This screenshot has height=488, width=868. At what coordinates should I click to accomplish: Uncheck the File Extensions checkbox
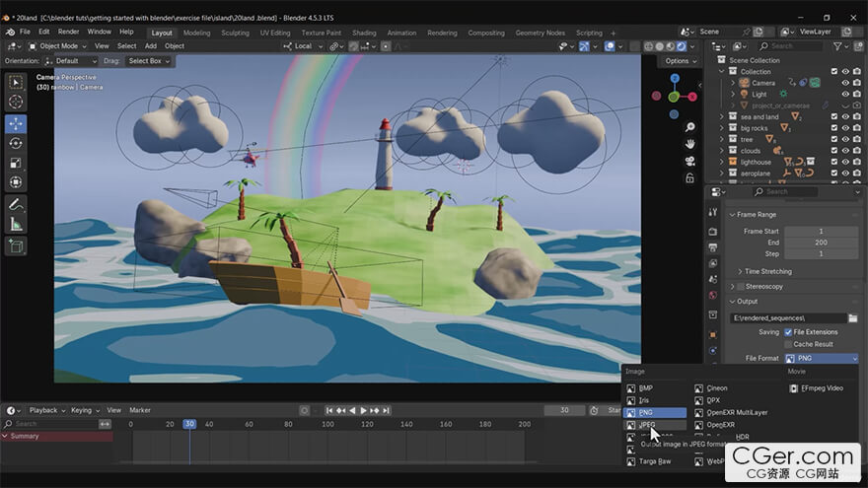tap(788, 332)
